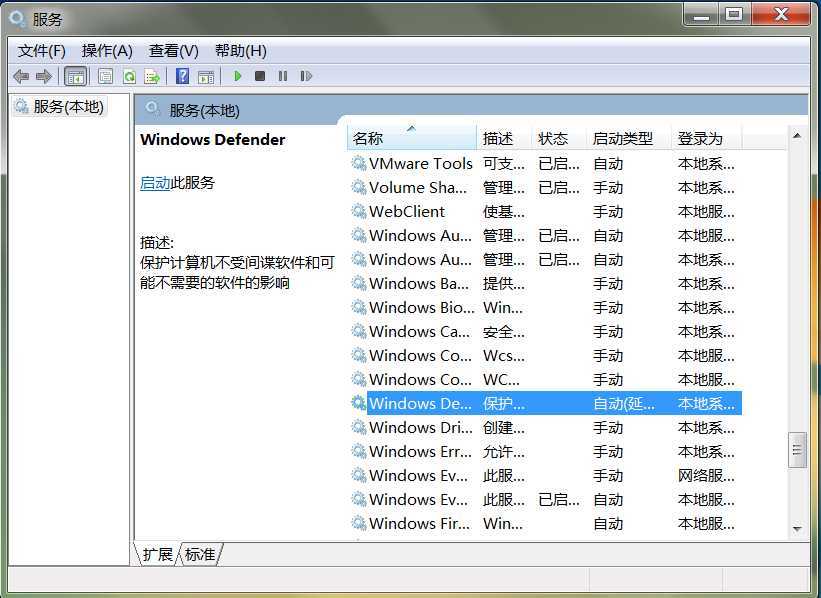Open the Properties toolbar icon
Screen dimensions: 821x598
tap(105, 76)
